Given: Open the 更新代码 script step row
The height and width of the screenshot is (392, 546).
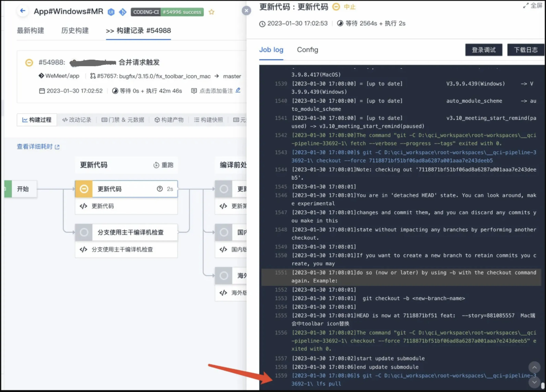Looking at the screenshot, I should click(126, 206).
